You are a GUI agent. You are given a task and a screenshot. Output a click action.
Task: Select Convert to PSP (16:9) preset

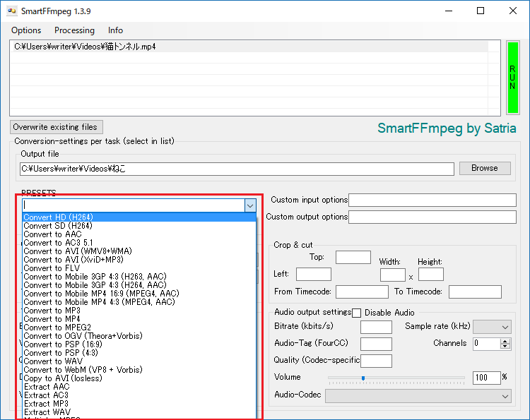(x=139, y=344)
